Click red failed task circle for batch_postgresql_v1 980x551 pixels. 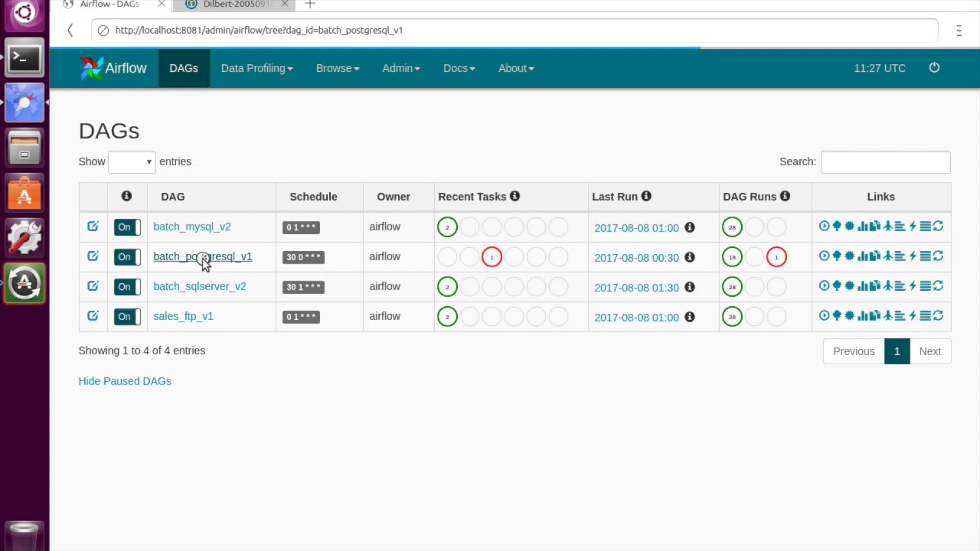click(492, 257)
